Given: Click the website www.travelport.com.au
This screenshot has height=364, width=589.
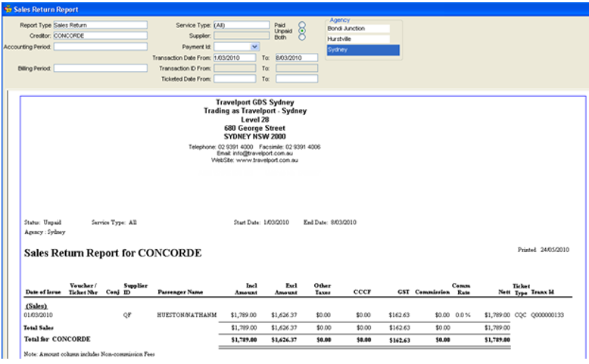Looking at the screenshot, I should click(267, 160).
